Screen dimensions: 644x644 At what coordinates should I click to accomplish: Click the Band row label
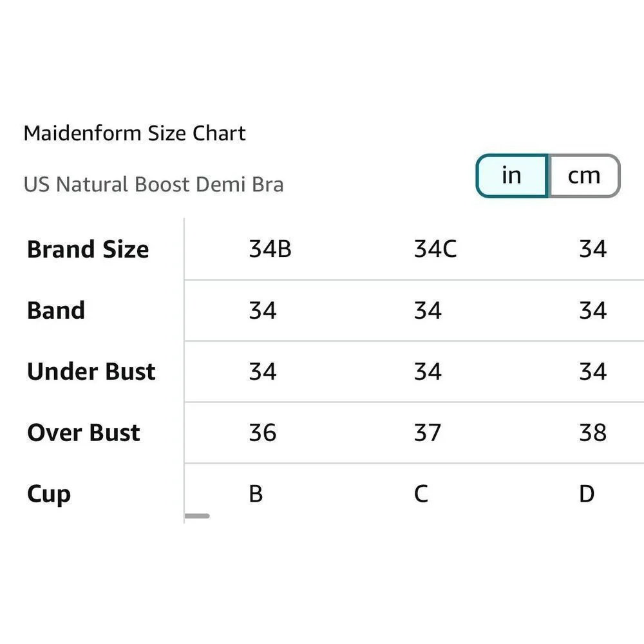pyautogui.click(x=55, y=310)
